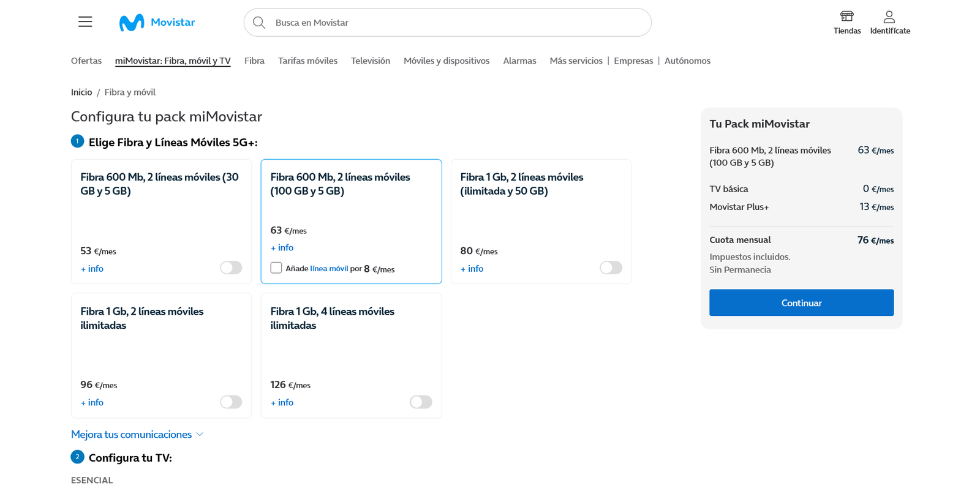Click Configura tu TV heading
This screenshot has height=491, width=980.
tap(130, 457)
